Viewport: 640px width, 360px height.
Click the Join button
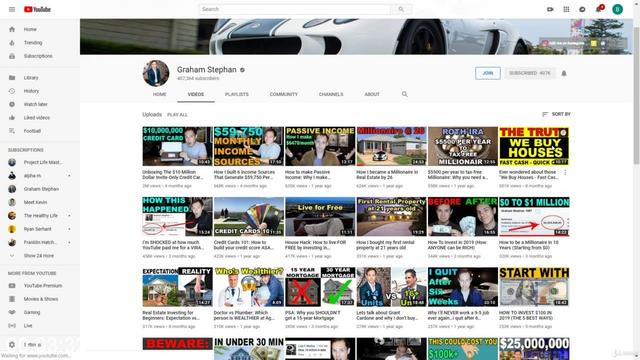click(488, 73)
